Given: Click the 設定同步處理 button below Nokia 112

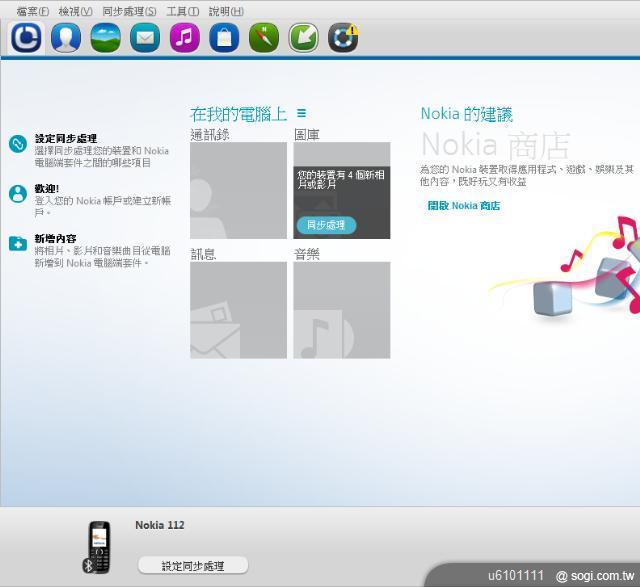Looking at the screenshot, I should point(193,566).
